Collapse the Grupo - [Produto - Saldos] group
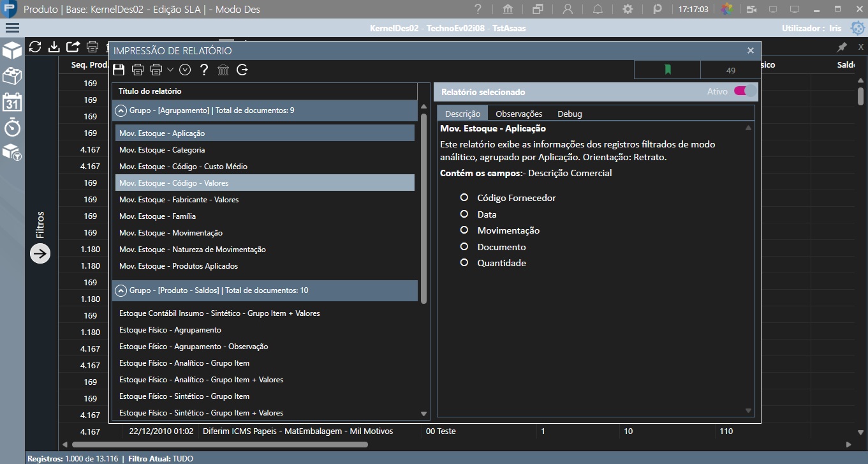This screenshot has width=868, height=464. (121, 290)
